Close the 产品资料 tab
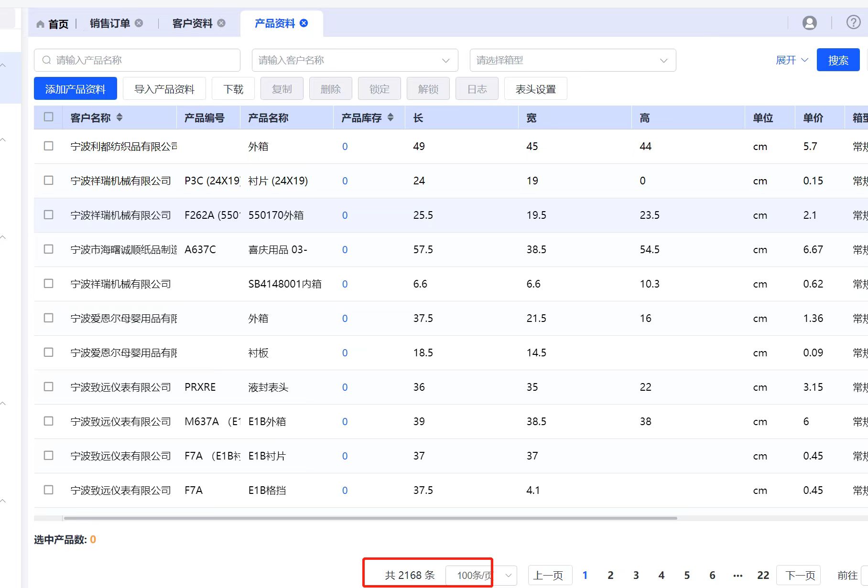Viewport: 868px width, 588px height. (304, 23)
